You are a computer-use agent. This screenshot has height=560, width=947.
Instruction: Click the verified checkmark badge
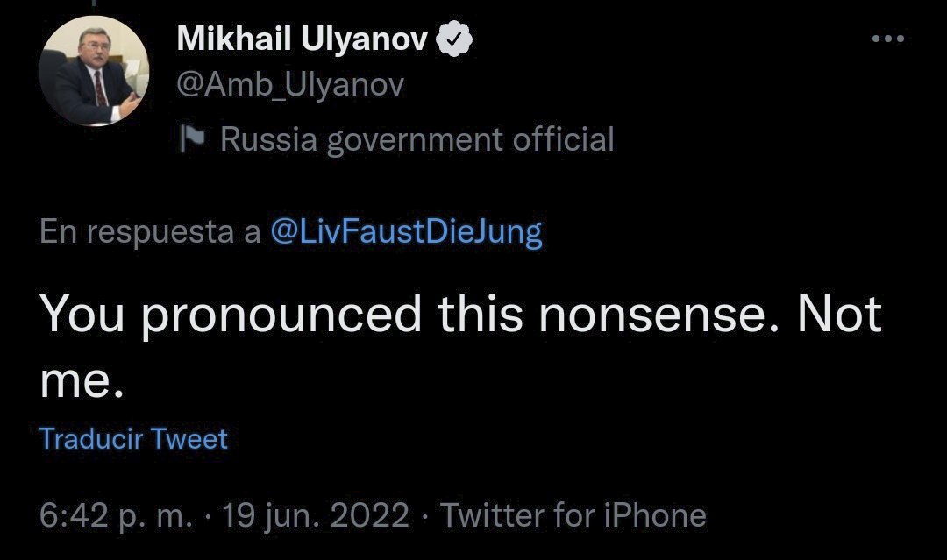pyautogui.click(x=454, y=39)
